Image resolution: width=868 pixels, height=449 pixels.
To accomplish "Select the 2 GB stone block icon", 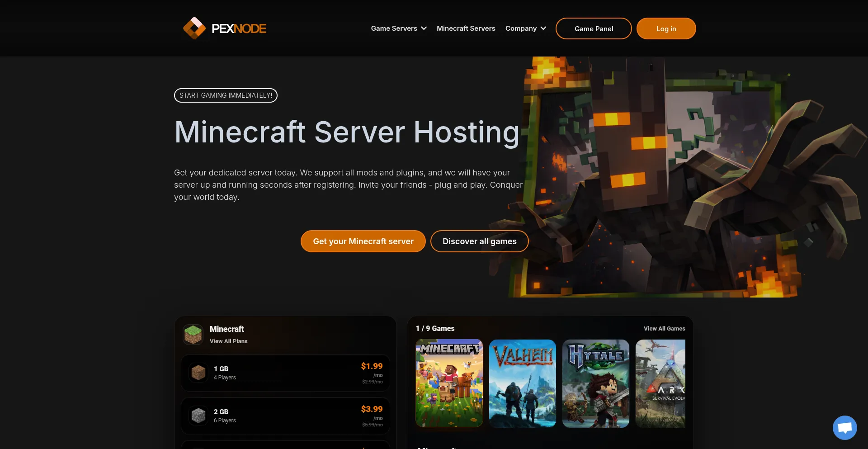I will pos(198,416).
